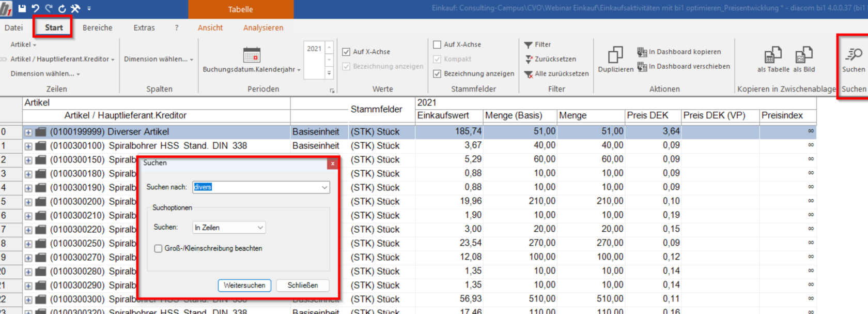The width and height of the screenshot is (868, 314).
Task: Open the In Zeilen search scope dropdown
Action: pos(260,228)
